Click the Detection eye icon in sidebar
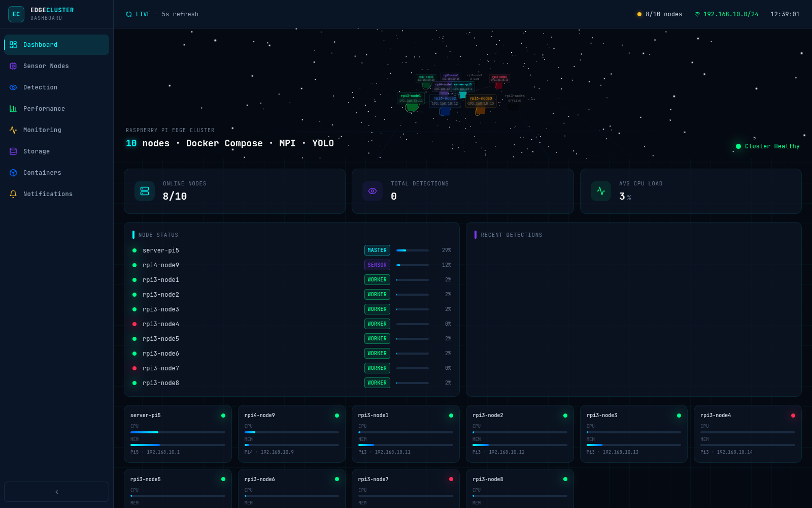This screenshot has width=812, height=508. point(13,87)
